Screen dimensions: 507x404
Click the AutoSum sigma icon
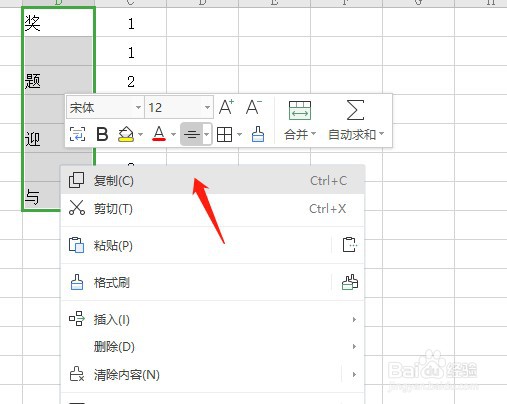click(355, 110)
